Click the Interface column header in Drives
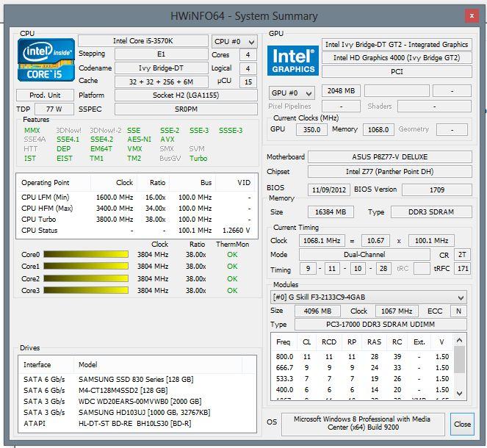Image resolution: width=487 pixels, height=448 pixels. point(46,364)
